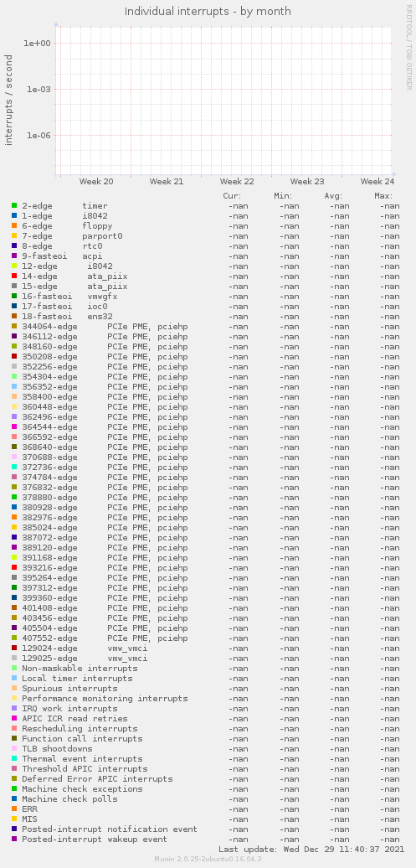Select the purple swatch beside 9-fasteoi acpi
416x868 pixels.
pyautogui.click(x=14, y=256)
